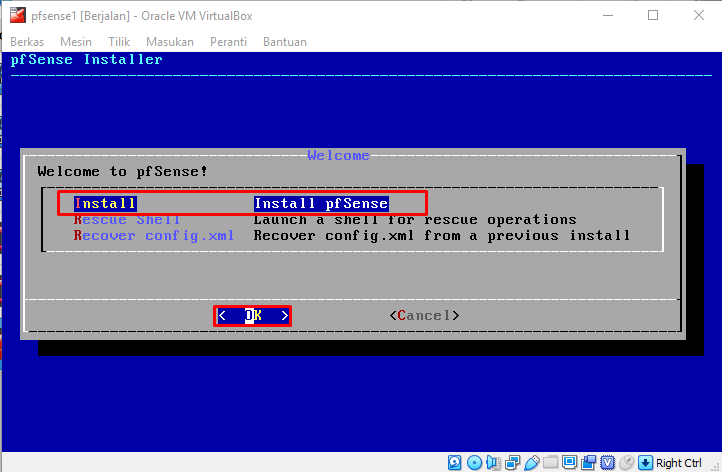Open the USB devices status icon
Image resolution: width=722 pixels, height=472 pixels.
[x=531, y=462]
